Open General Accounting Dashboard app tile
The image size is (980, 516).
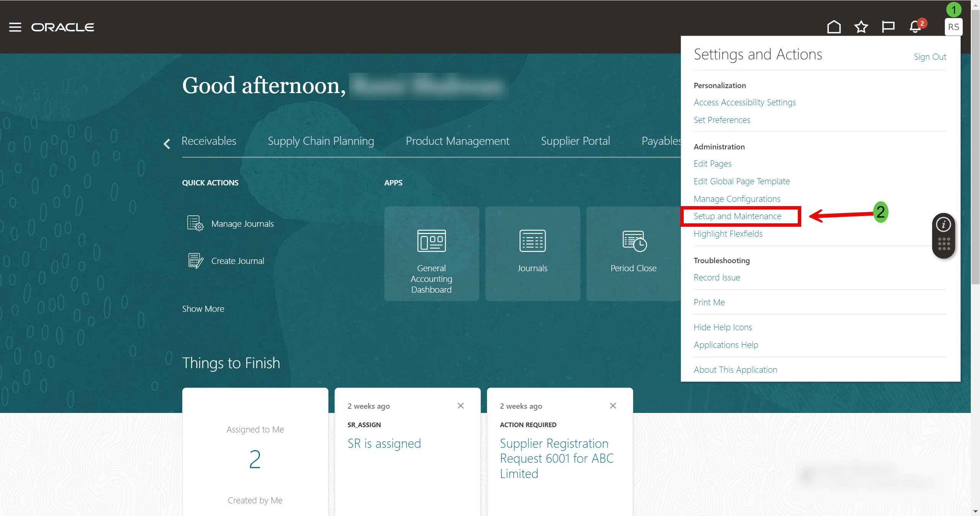(431, 254)
